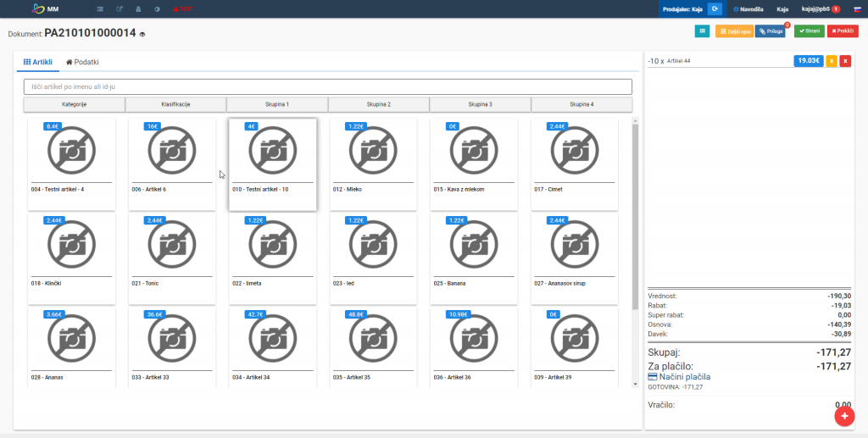This screenshot has width=868, height=438.
Task: Open the Kaja user menu
Action: click(x=782, y=8)
